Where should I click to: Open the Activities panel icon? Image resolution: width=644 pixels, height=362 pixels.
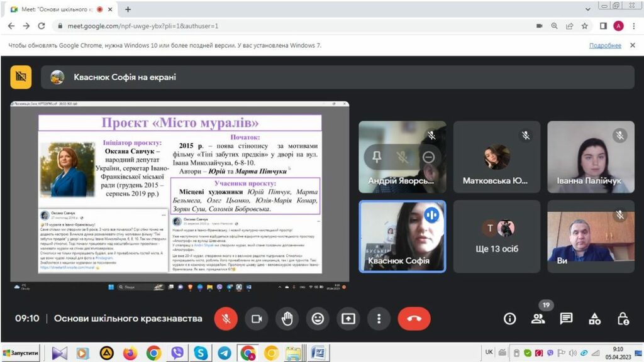(594, 319)
